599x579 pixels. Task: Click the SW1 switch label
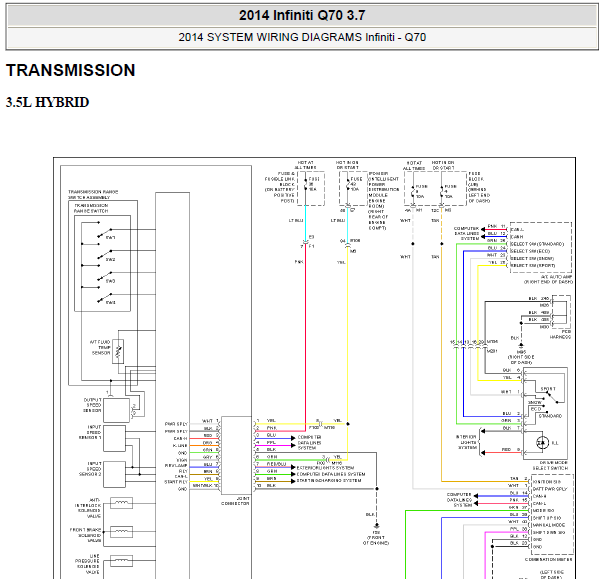click(x=110, y=238)
